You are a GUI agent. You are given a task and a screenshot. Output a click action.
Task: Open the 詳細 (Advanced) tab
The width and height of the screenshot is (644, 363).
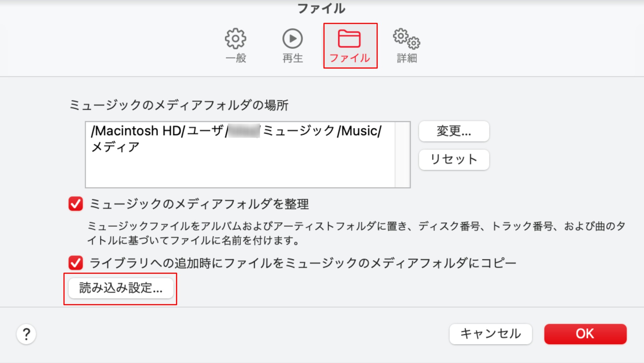(x=407, y=46)
